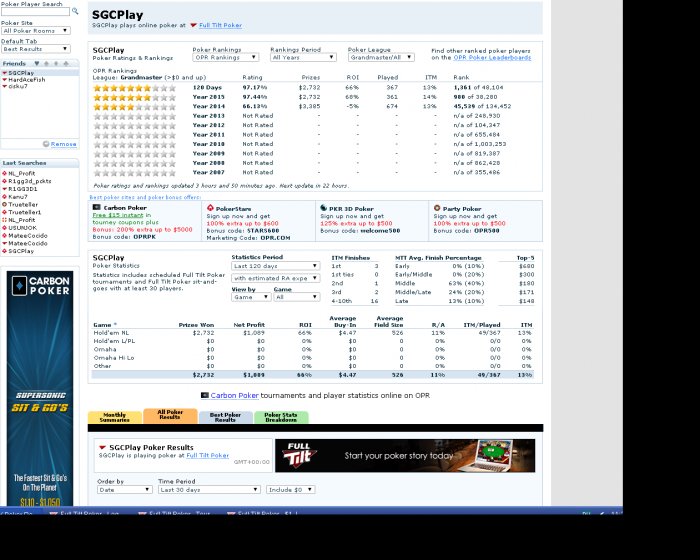Image resolution: width=700 pixels, height=560 pixels.
Task: Select friend HardAceFish
Action: [27, 79]
